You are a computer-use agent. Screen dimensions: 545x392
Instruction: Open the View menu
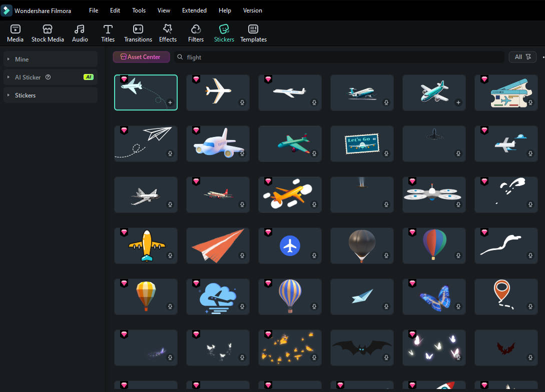click(164, 10)
